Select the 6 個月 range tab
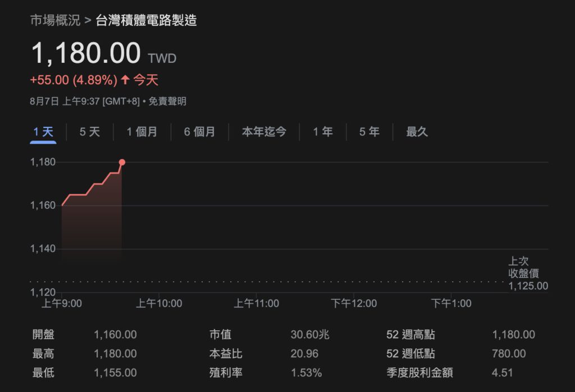575x392 pixels. [x=199, y=132]
